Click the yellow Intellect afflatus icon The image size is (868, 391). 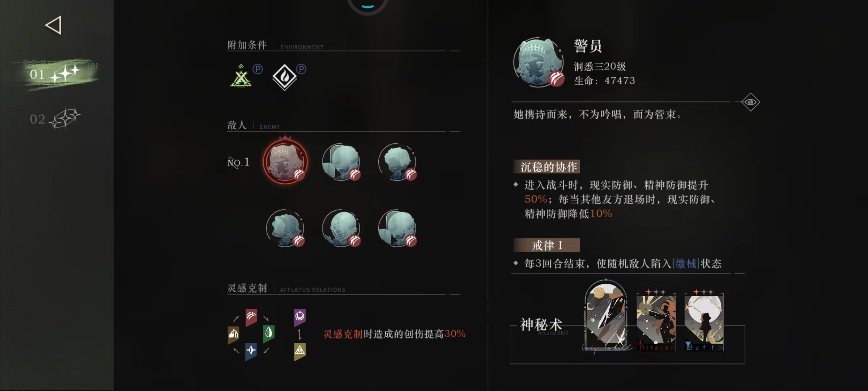pos(300,351)
